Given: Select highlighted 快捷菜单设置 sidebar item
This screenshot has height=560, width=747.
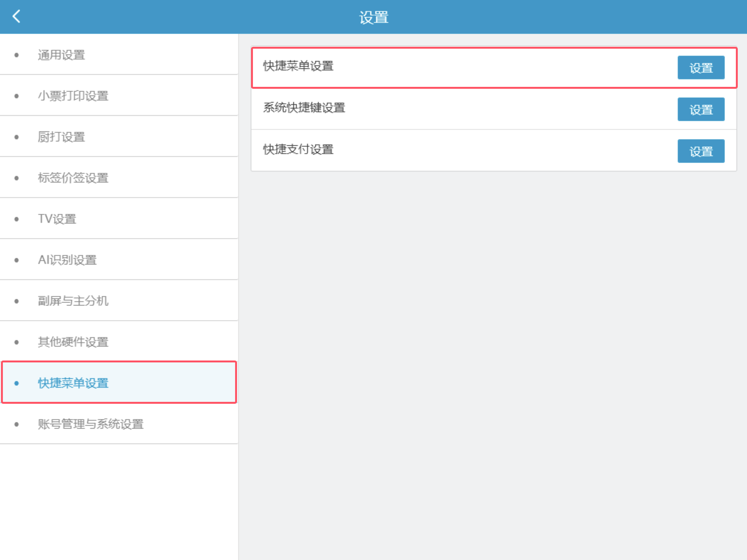Looking at the screenshot, I should click(x=73, y=383).
